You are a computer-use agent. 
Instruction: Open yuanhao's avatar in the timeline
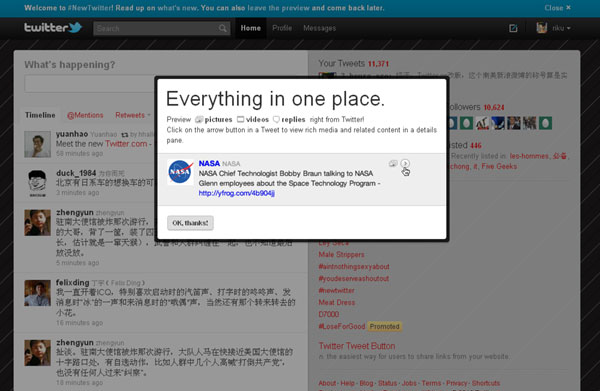pyautogui.click(x=38, y=144)
